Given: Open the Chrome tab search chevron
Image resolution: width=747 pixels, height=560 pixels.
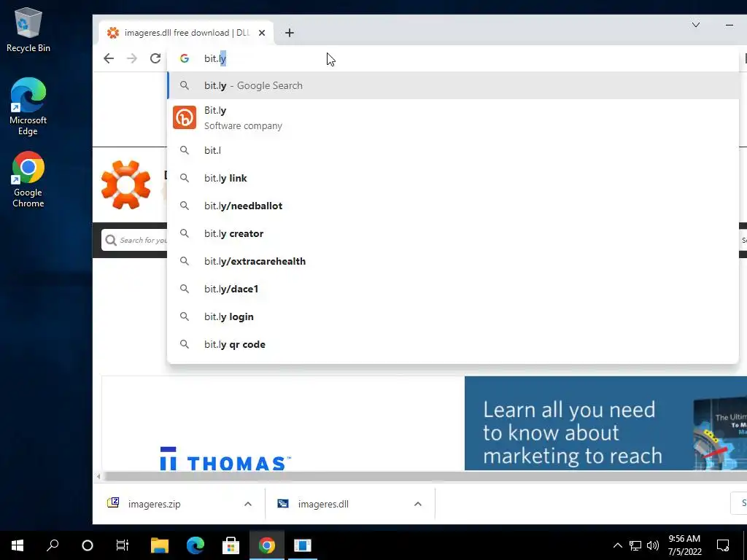Looking at the screenshot, I should tap(695, 25).
